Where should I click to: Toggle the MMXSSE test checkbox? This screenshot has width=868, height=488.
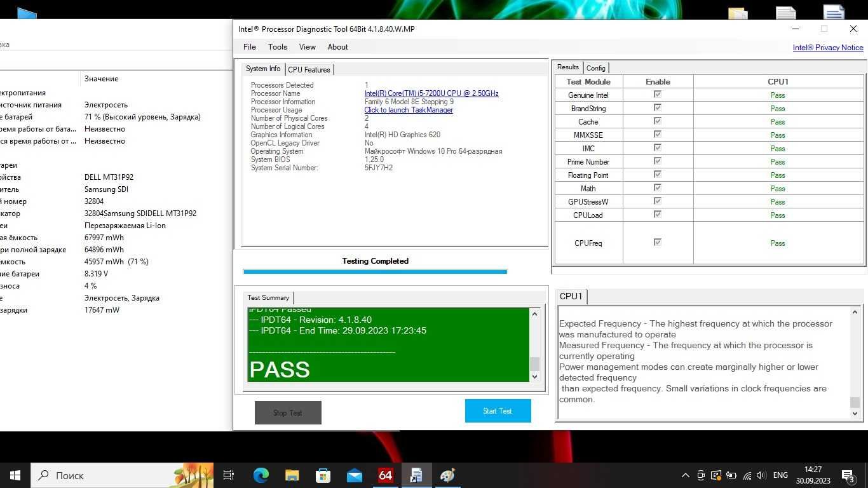pyautogui.click(x=658, y=135)
